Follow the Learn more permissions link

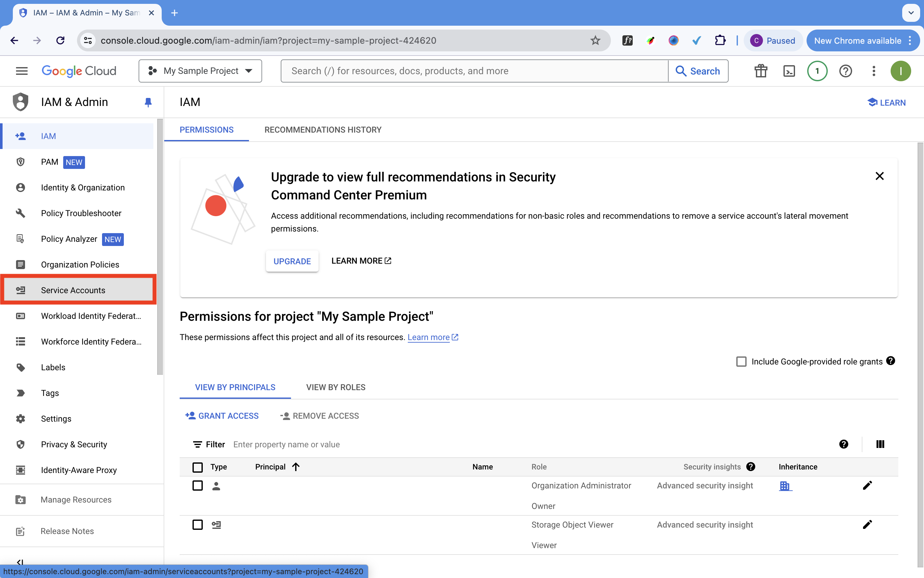pos(432,337)
